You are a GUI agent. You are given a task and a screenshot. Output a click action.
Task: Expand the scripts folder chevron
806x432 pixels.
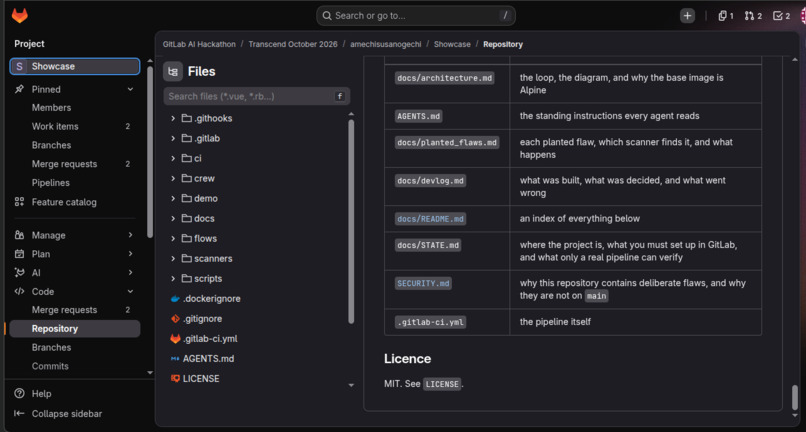pos(173,279)
